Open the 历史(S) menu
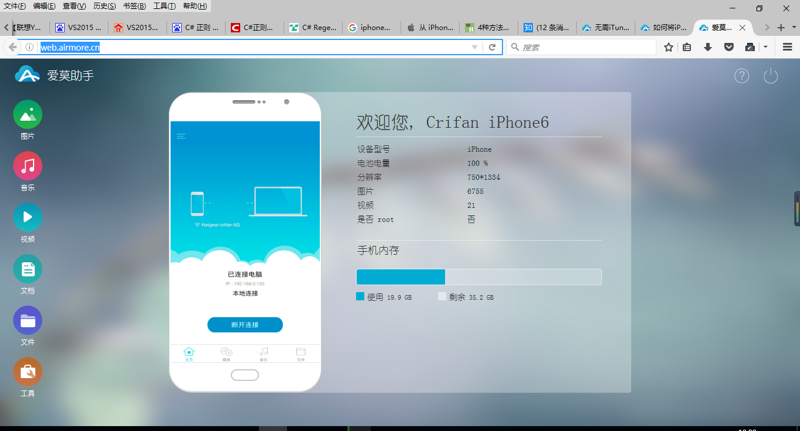 104,6
